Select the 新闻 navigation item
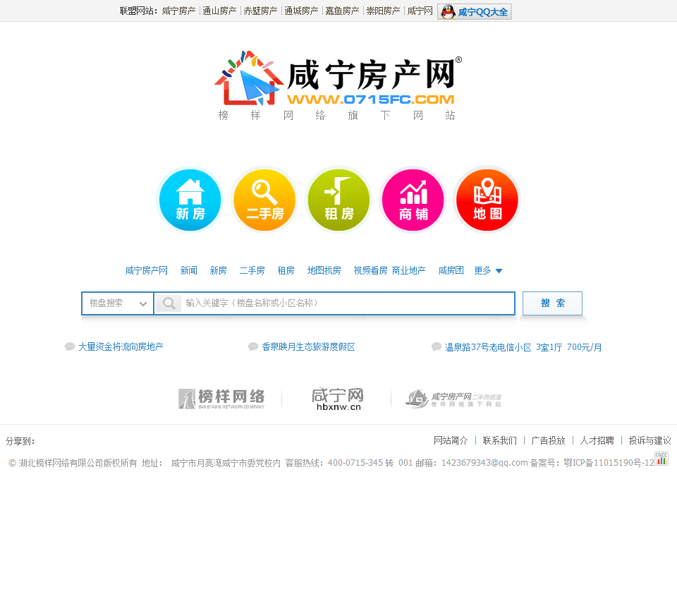This screenshot has height=616, width=677. pos(189,270)
